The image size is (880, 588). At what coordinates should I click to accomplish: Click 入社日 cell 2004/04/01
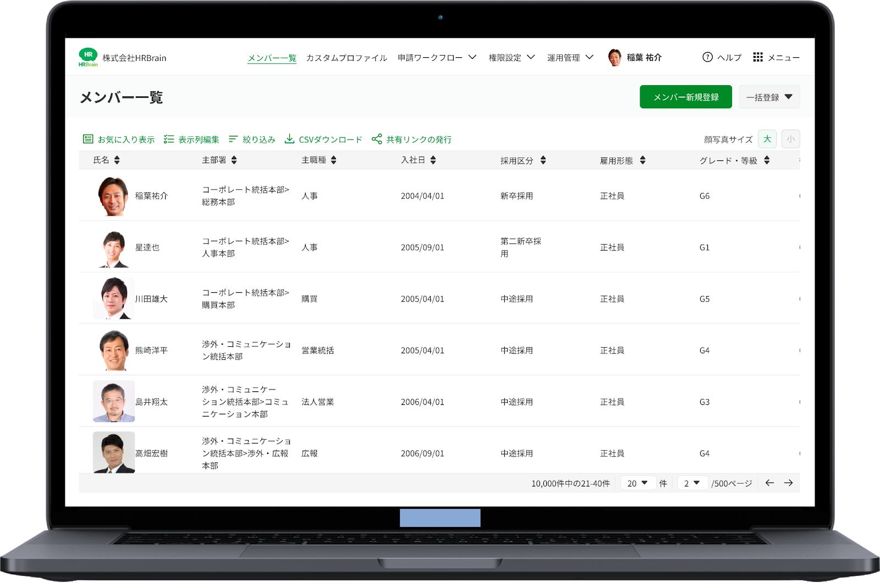click(422, 196)
